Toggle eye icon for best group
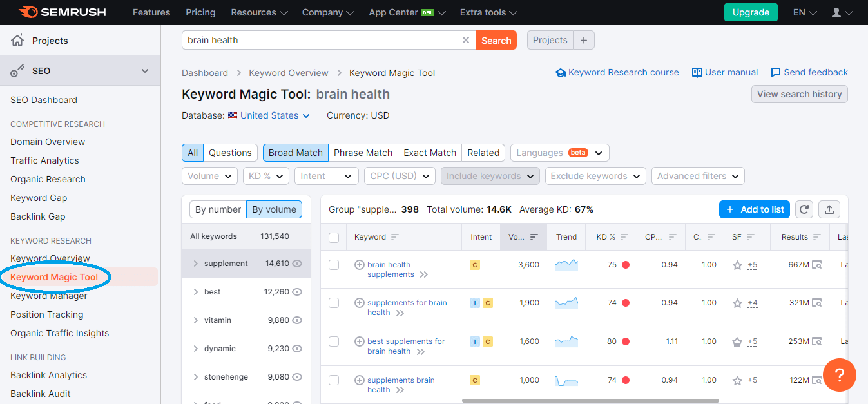868x404 pixels. 298,292
